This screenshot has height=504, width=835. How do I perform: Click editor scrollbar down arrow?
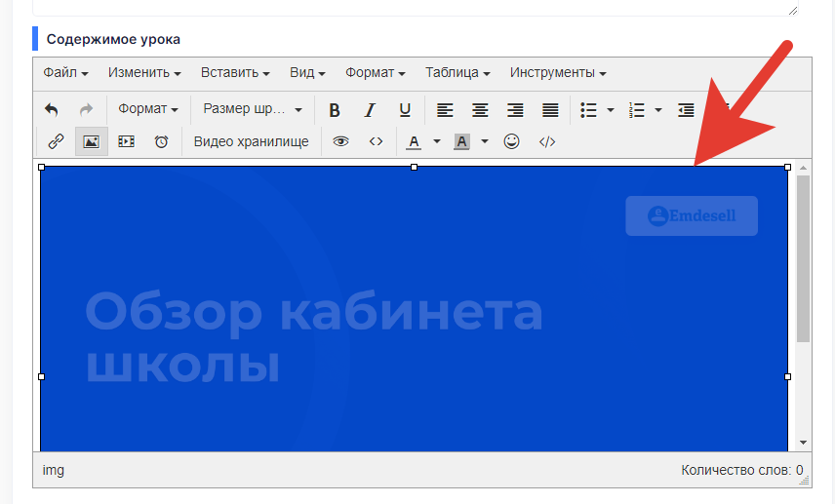pos(803,443)
